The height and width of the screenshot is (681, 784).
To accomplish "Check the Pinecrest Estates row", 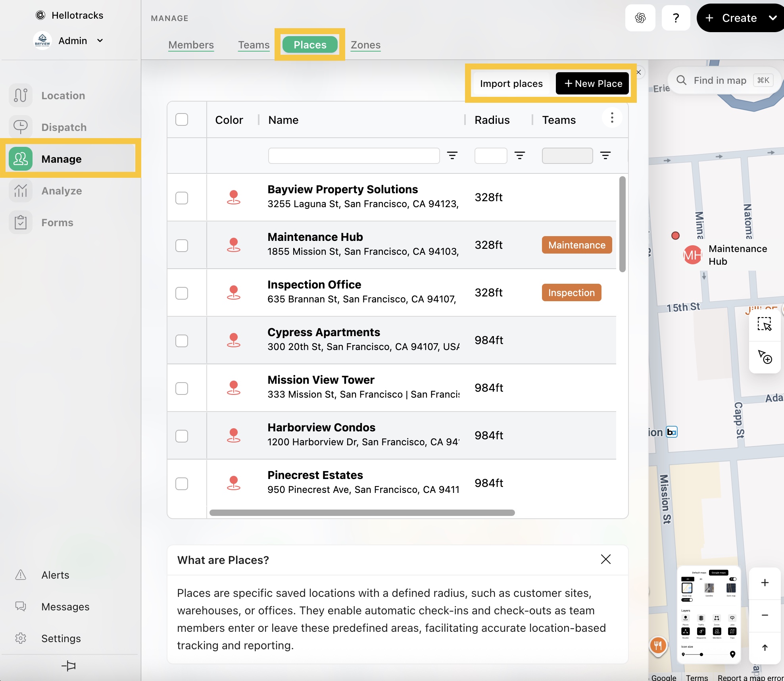I will tap(182, 484).
